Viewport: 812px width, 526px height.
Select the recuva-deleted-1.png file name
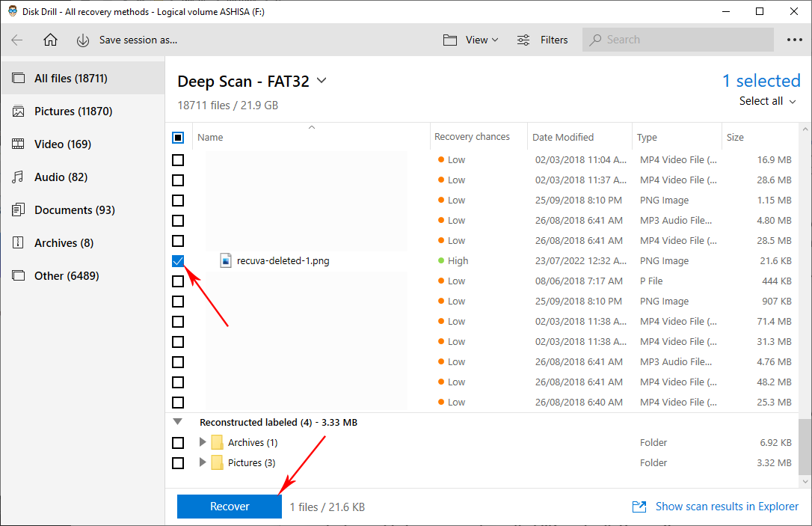[283, 260]
